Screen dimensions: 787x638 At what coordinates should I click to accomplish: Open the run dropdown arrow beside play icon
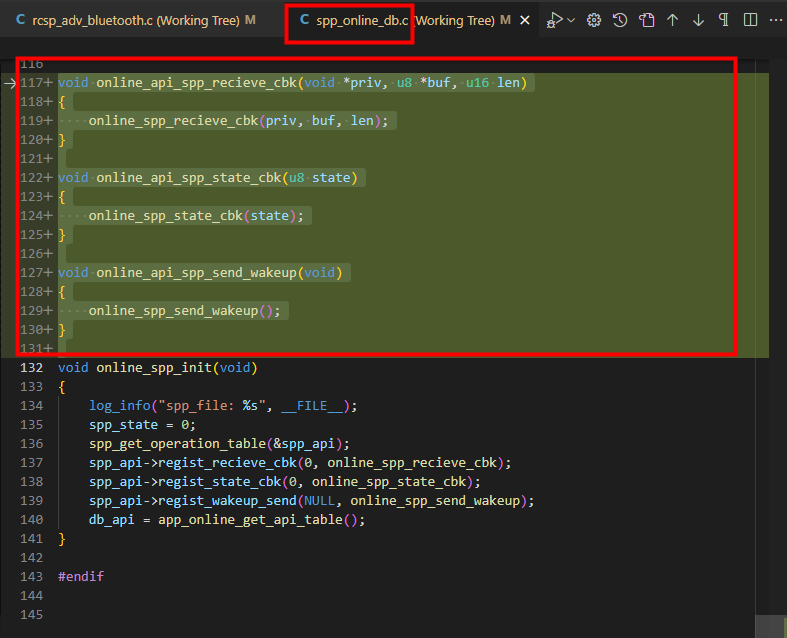[x=571, y=20]
